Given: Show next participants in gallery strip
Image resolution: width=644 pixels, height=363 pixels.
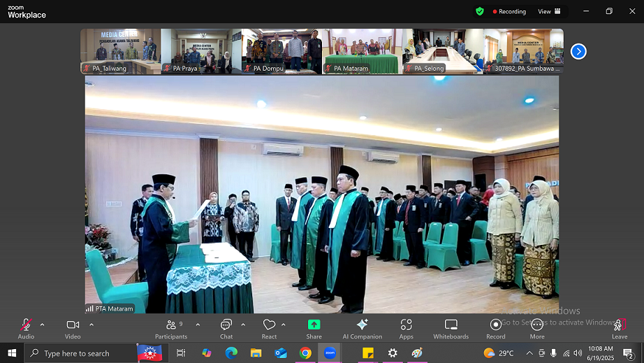Looking at the screenshot, I should click(x=578, y=51).
